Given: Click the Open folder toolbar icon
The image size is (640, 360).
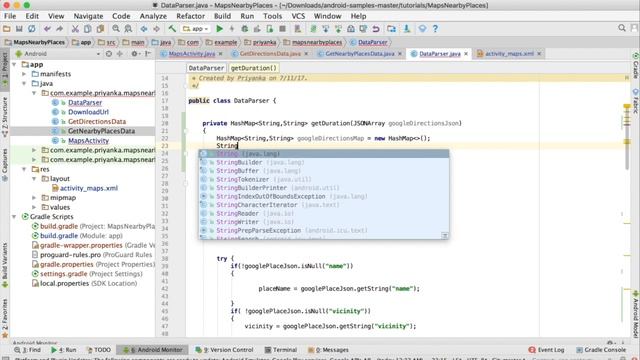Looking at the screenshot, I should 7,29.
